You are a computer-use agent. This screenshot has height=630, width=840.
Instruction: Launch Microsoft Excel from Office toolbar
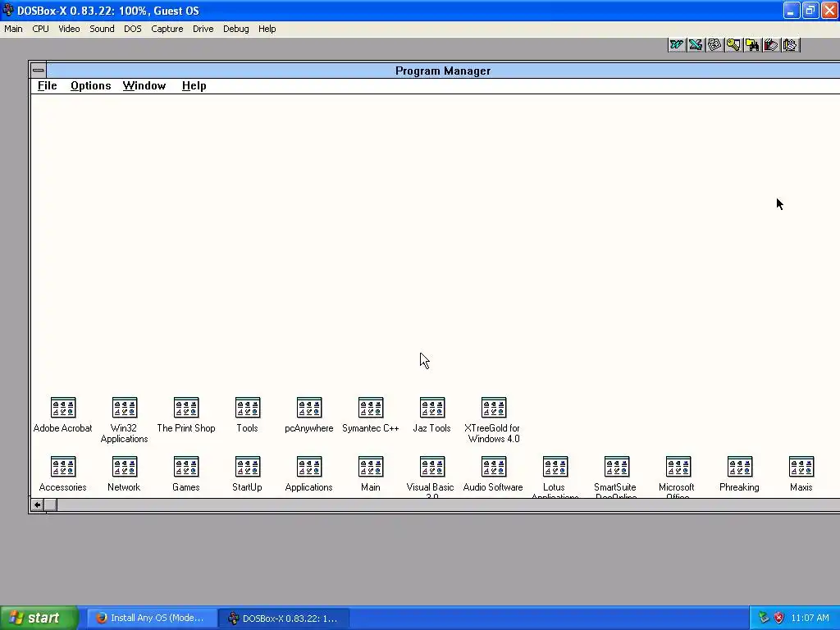pos(696,45)
